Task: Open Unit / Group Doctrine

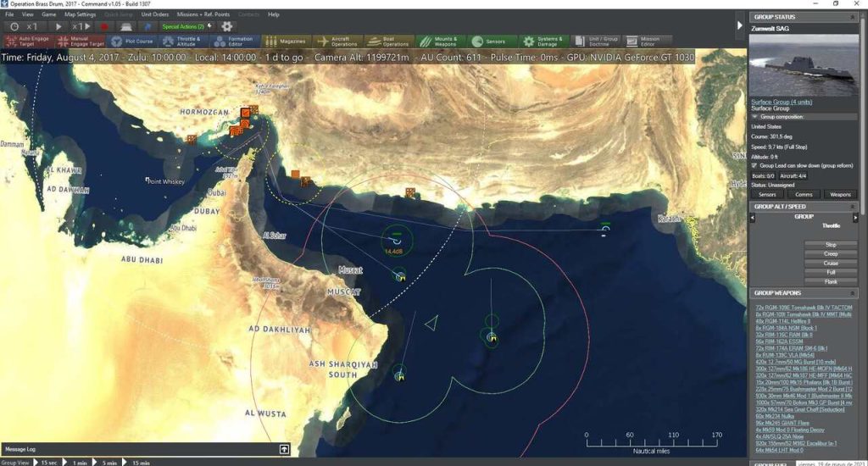Action: (596, 42)
